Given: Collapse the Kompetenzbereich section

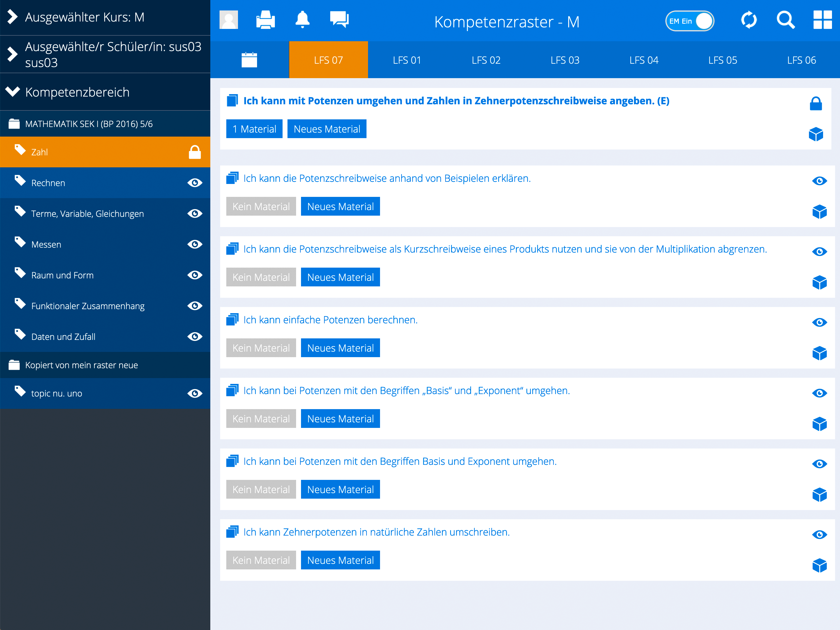Looking at the screenshot, I should (x=105, y=92).
